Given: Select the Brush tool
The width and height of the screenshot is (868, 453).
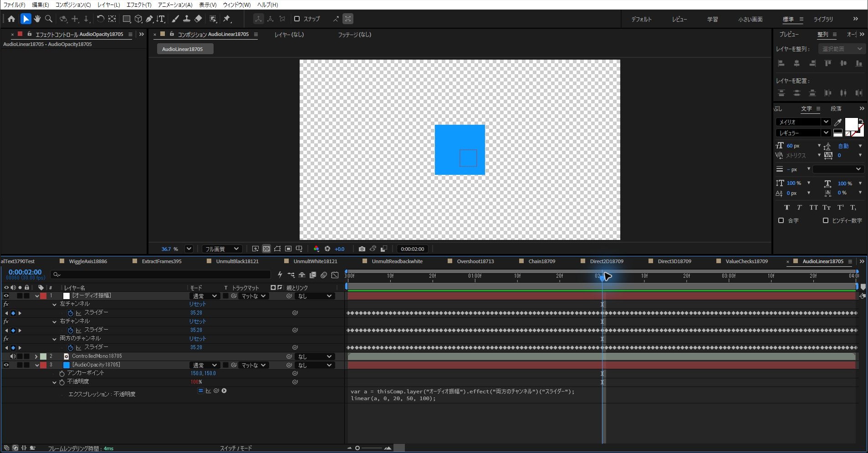Looking at the screenshot, I should pos(175,19).
